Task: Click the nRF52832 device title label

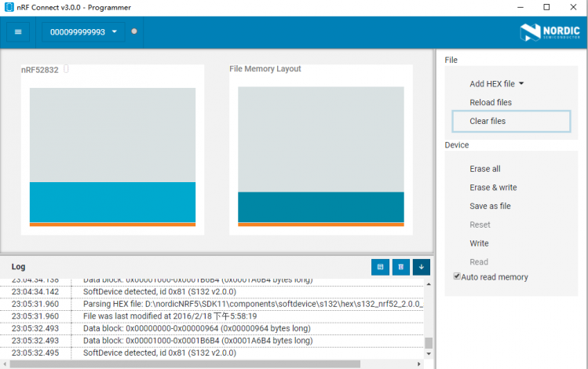Action: tap(40, 70)
